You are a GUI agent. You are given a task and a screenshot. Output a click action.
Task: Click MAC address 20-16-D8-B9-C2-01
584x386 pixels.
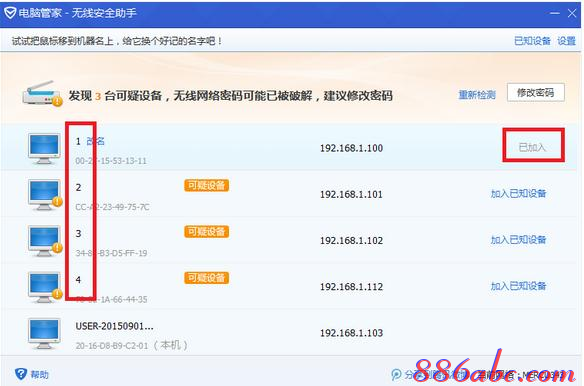tap(112, 346)
